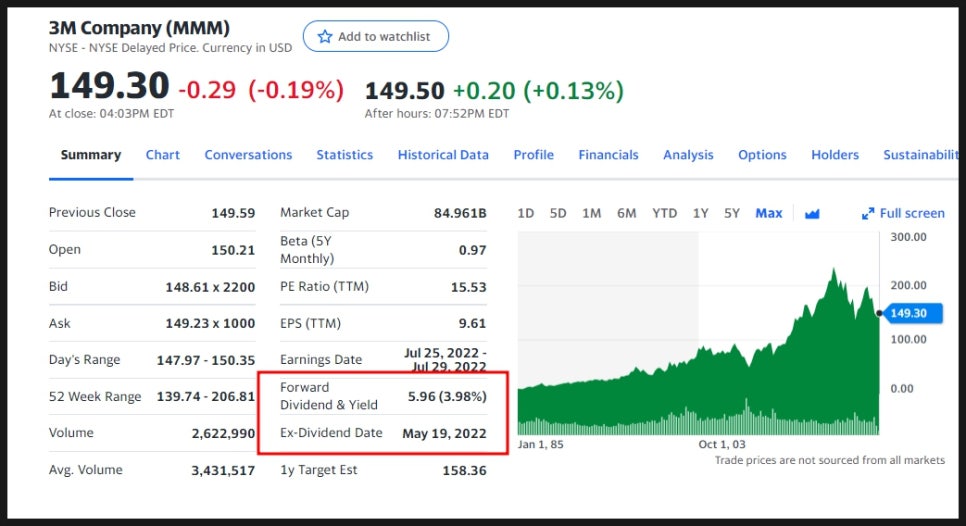Image resolution: width=966 pixels, height=526 pixels.
Task: Click the 300.00 y-axis label
Action: 908,237
